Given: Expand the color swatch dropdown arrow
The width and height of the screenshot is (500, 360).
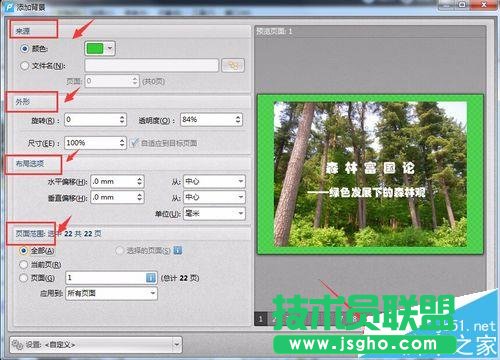Looking at the screenshot, I should tap(110, 49).
